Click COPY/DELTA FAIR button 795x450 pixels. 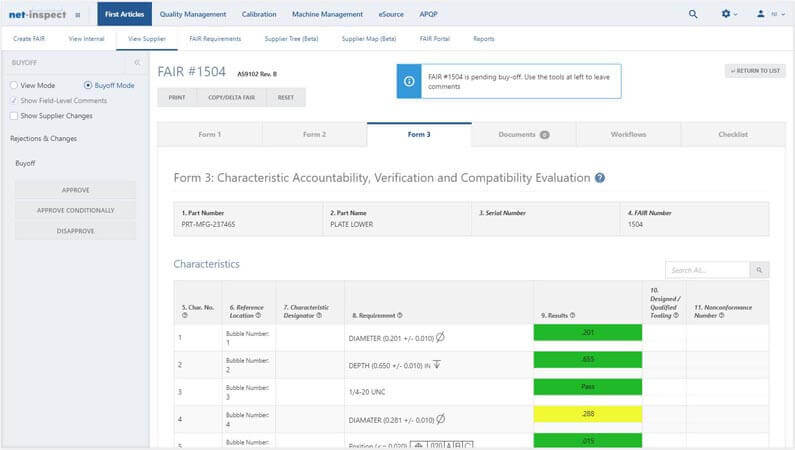point(232,97)
